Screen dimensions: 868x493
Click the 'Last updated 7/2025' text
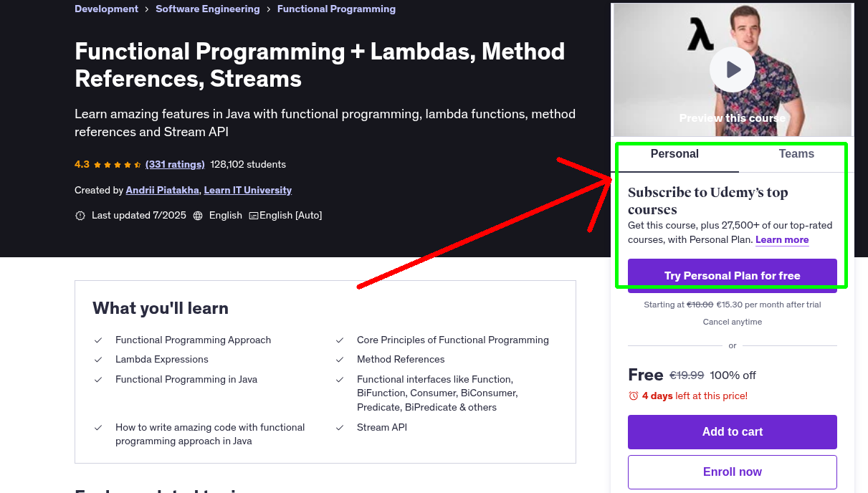point(139,216)
